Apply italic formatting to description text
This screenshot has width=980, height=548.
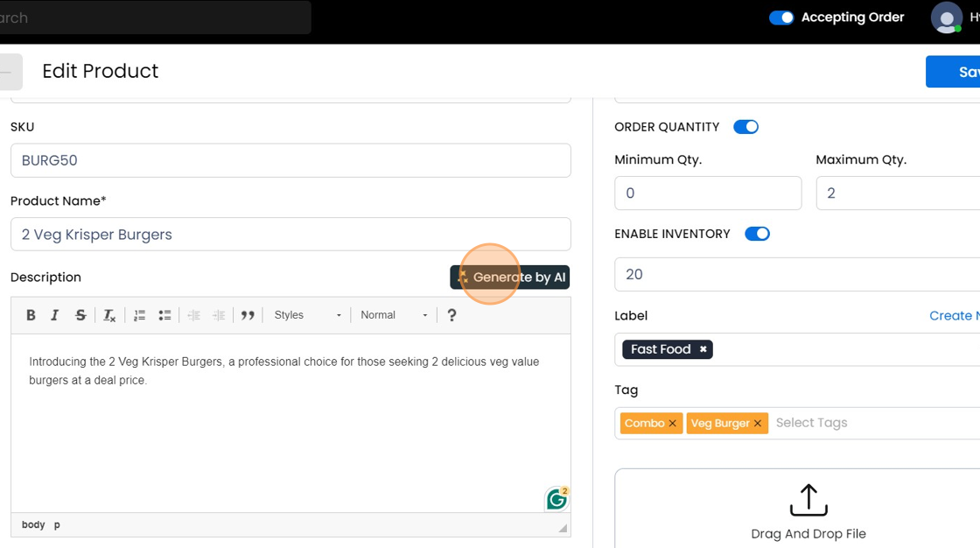click(54, 314)
